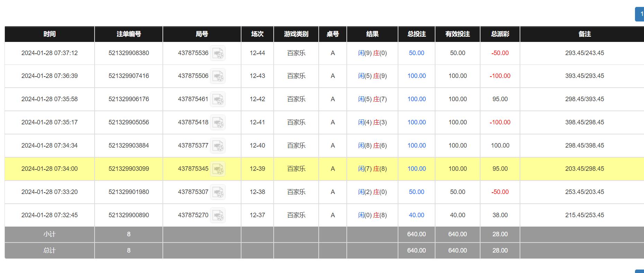
Task: Click the 闲(9) 庄(0) result
Action: click(x=372, y=53)
